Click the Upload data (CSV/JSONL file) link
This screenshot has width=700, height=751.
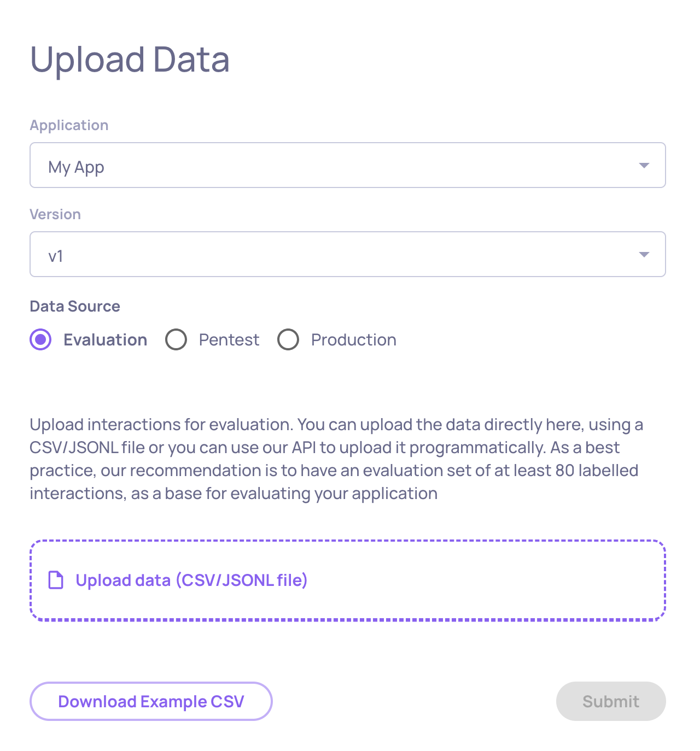click(x=191, y=580)
